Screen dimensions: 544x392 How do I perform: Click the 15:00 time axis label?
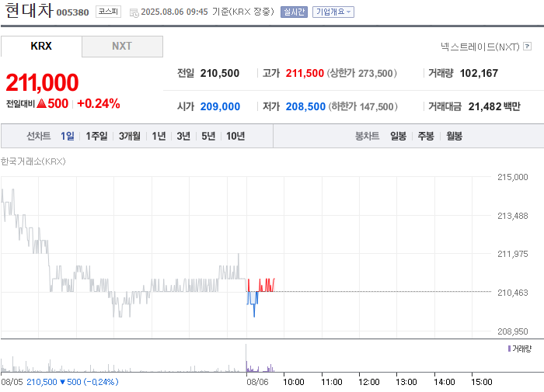point(482,382)
